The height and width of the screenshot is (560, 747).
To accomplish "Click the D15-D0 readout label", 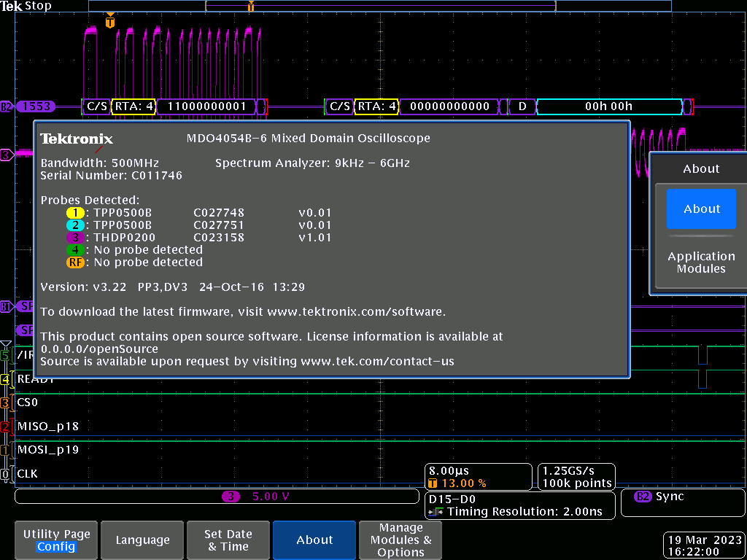I will pyautogui.click(x=452, y=499).
